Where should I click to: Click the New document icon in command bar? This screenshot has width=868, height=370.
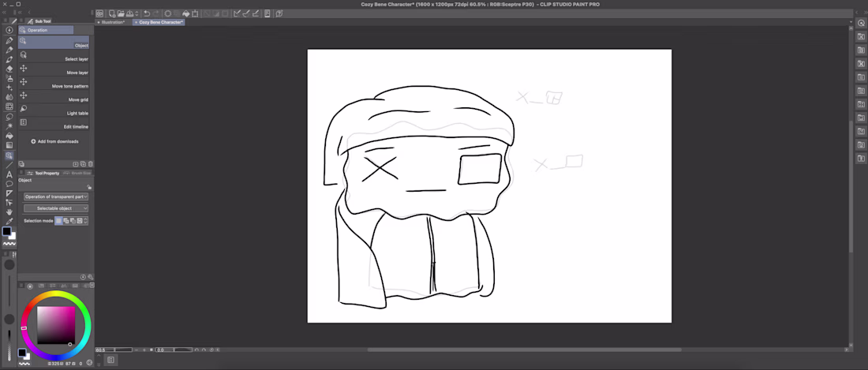[112, 13]
